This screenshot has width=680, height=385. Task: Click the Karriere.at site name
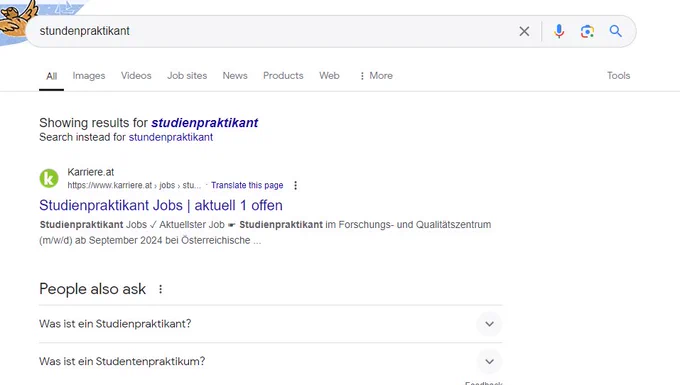pyautogui.click(x=91, y=172)
